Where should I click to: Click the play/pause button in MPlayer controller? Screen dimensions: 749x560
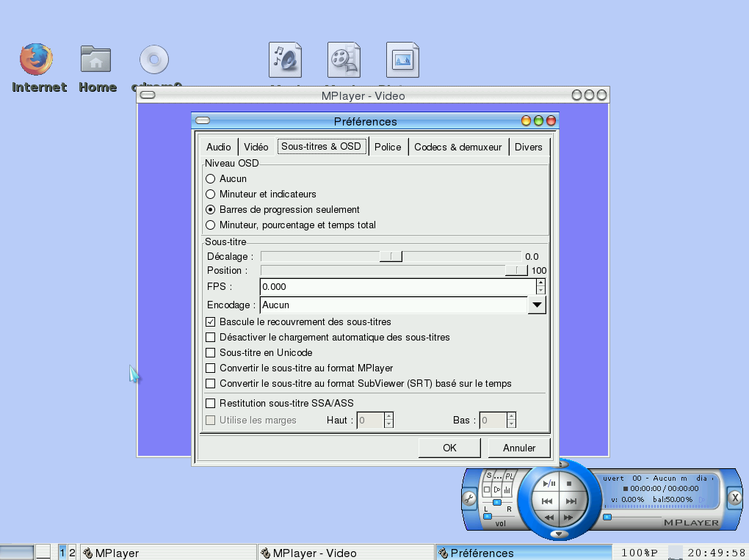coord(549,483)
